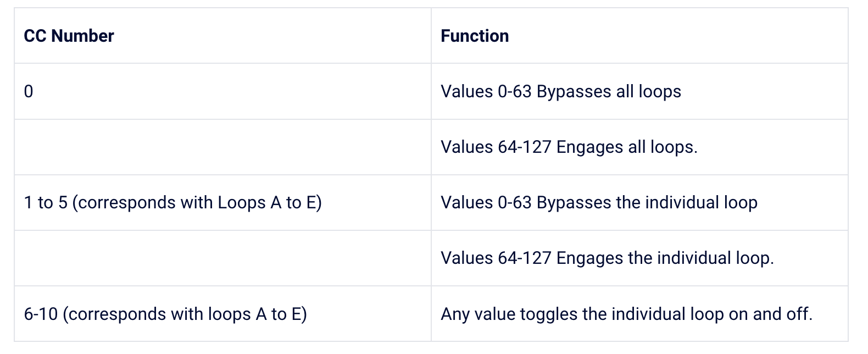
Task: Click 'Values 64-127 Engages all loops.' cell
Action: [x=569, y=147]
